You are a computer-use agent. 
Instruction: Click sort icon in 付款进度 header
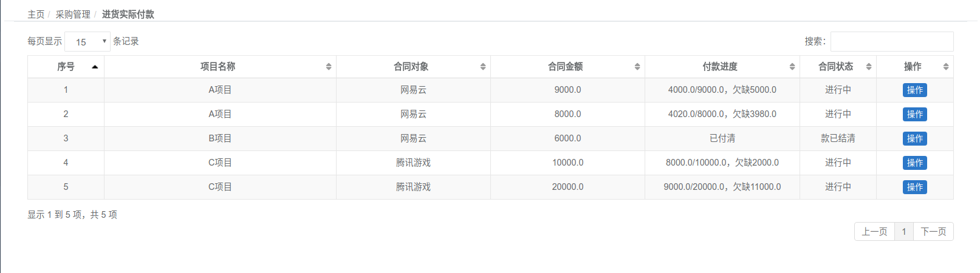pos(792,67)
